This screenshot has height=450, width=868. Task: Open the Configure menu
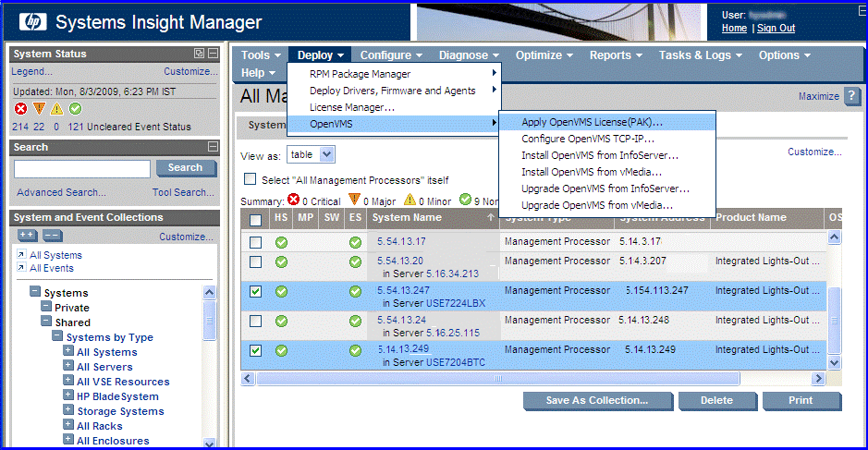click(391, 55)
